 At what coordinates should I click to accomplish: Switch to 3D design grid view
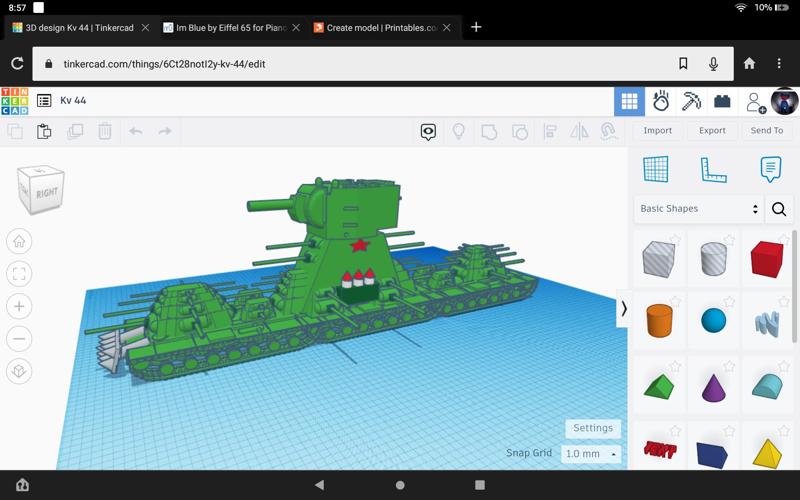pos(629,101)
